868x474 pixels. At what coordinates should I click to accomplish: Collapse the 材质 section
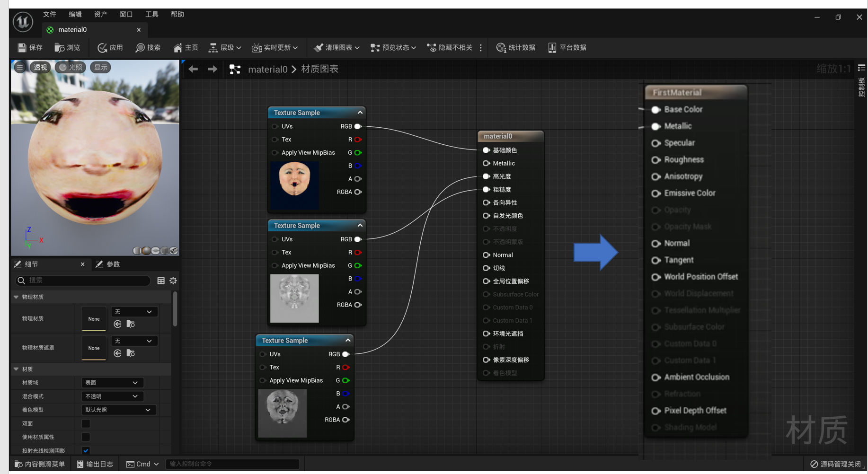[16, 369]
